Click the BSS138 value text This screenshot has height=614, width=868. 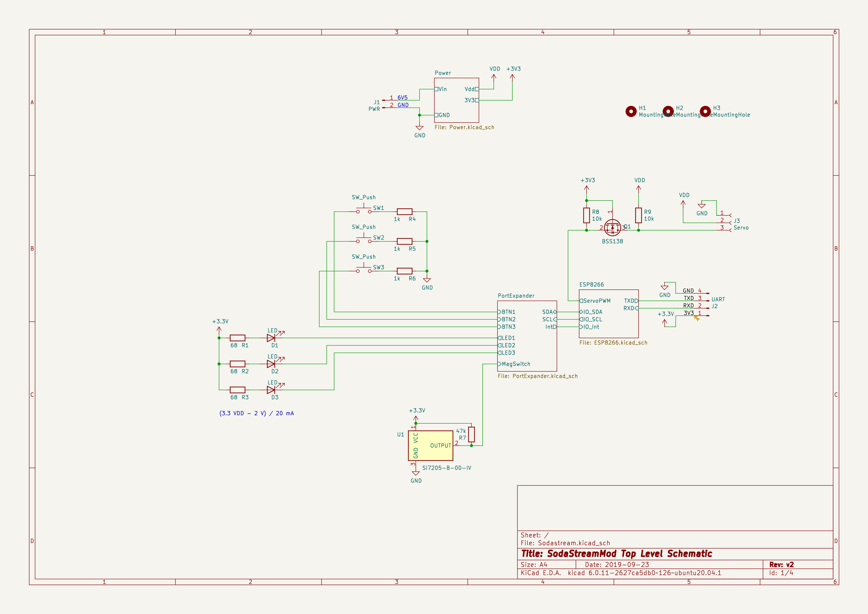pyautogui.click(x=612, y=241)
